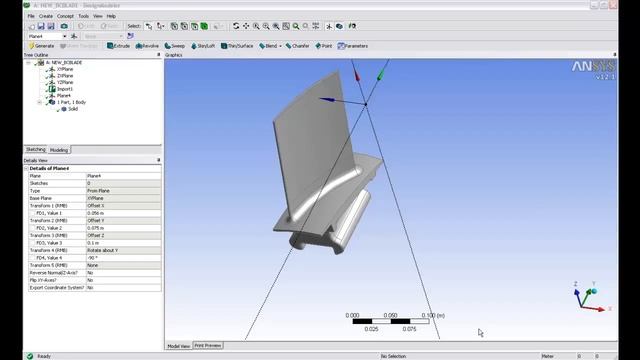
Task: Click the Save As icon next to Save
Action: [x=51, y=26]
